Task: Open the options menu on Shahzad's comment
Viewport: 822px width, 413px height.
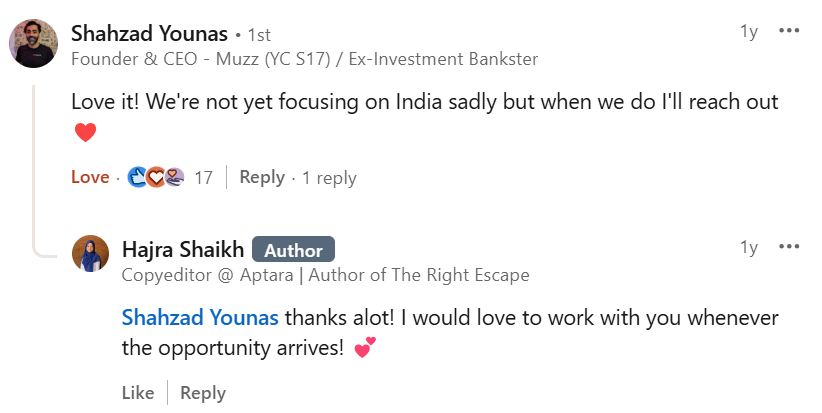Action: (x=789, y=31)
